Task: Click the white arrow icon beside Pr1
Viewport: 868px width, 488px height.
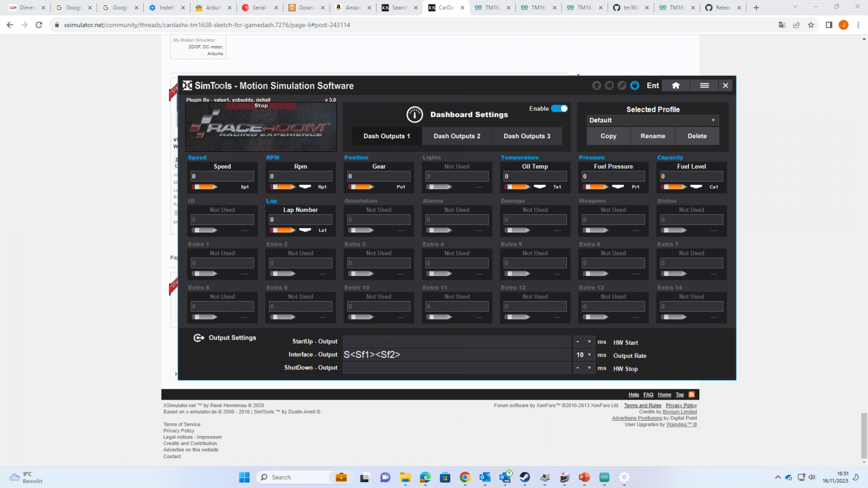Action: 618,187
